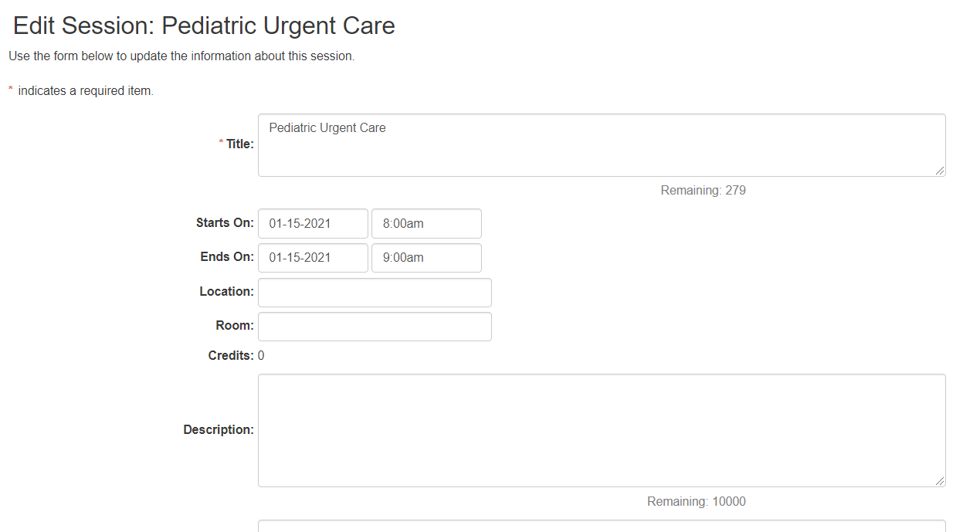Viewport: 980px width, 532px height.
Task: Click the Starts On label
Action: tap(225, 223)
